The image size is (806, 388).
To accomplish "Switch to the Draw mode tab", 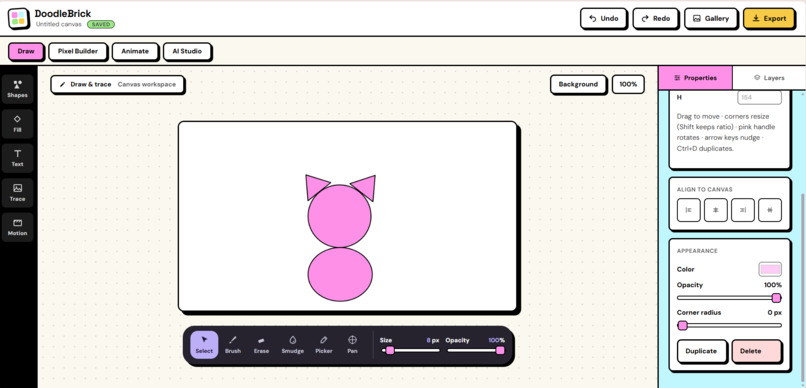I will (x=26, y=51).
